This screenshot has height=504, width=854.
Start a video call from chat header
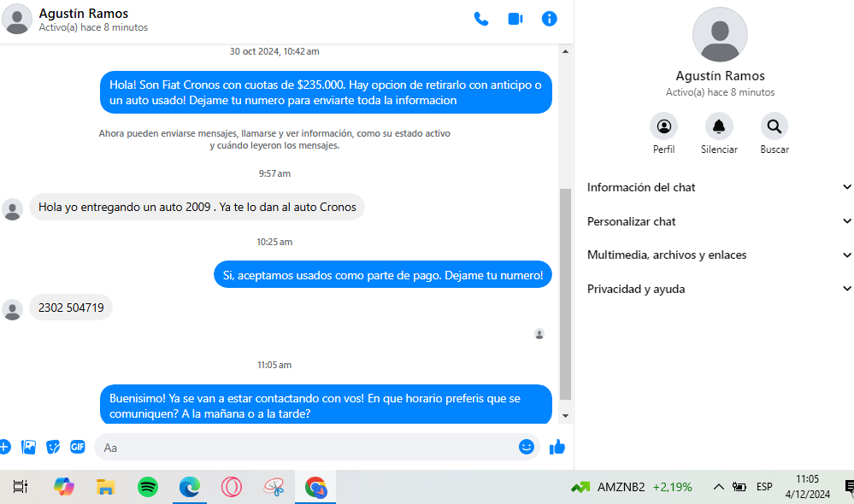click(515, 19)
